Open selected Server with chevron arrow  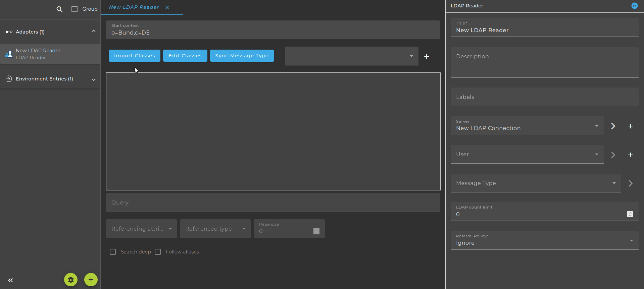[x=613, y=126]
